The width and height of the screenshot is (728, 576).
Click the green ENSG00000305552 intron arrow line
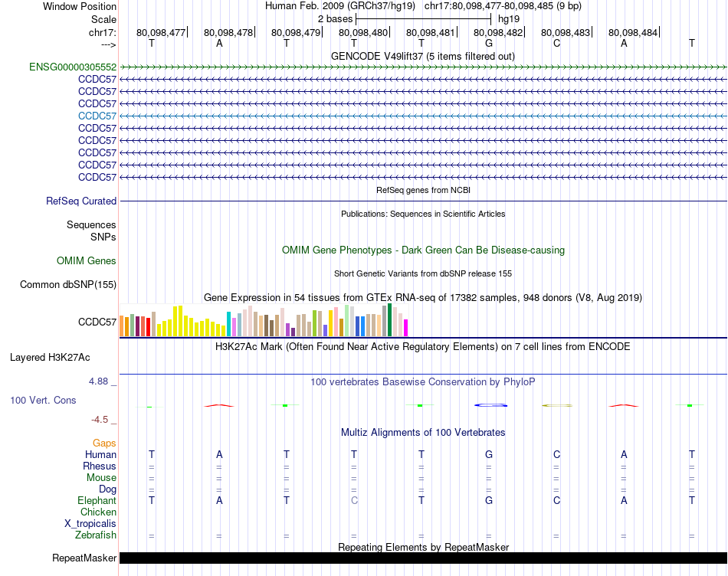pos(423,67)
